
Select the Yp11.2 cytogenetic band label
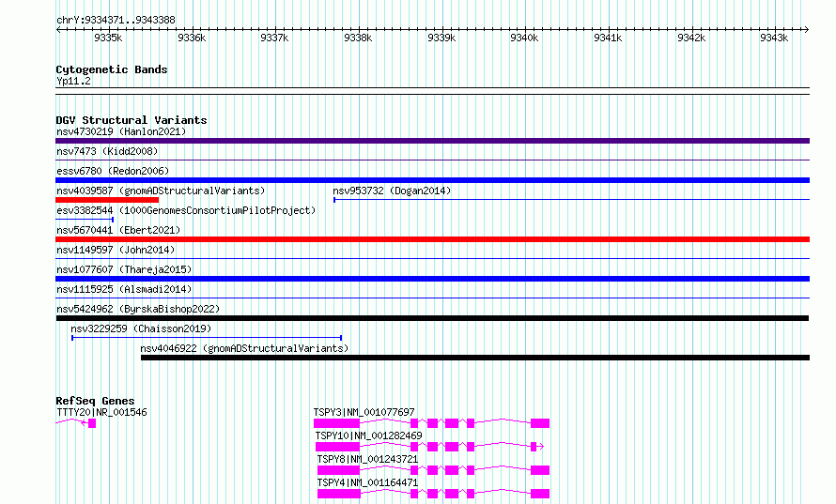pyautogui.click(x=73, y=81)
